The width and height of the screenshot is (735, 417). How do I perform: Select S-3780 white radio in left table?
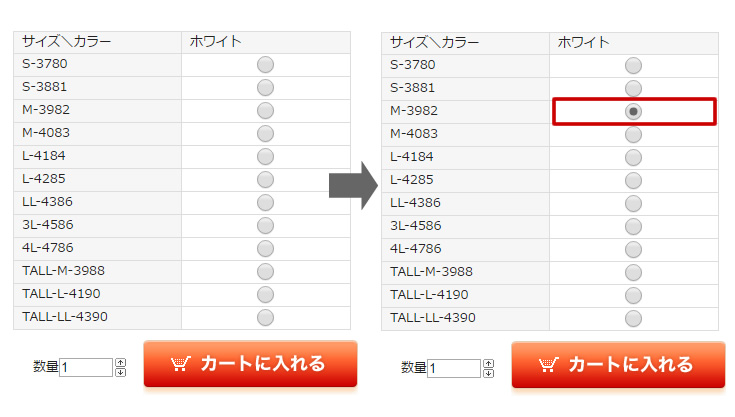pyautogui.click(x=265, y=65)
